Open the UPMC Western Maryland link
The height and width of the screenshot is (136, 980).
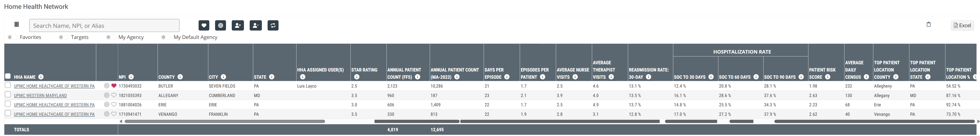pyautogui.click(x=40, y=96)
